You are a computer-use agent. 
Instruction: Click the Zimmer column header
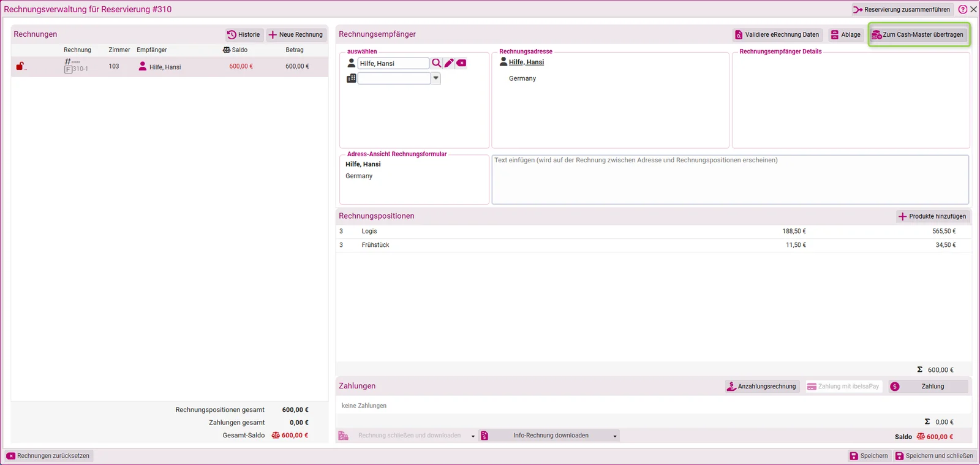[119, 50]
